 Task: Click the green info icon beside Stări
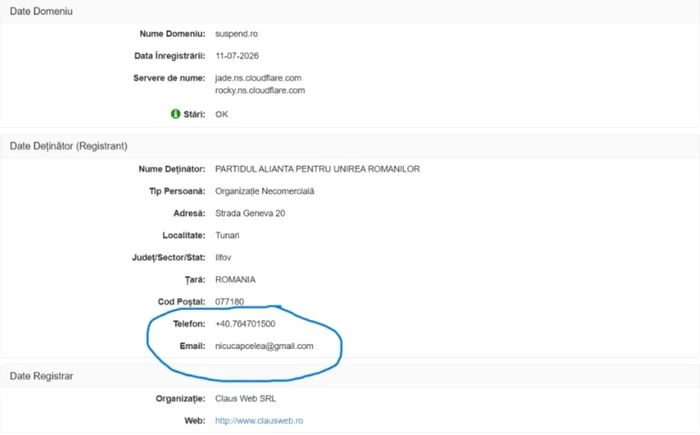click(x=175, y=114)
